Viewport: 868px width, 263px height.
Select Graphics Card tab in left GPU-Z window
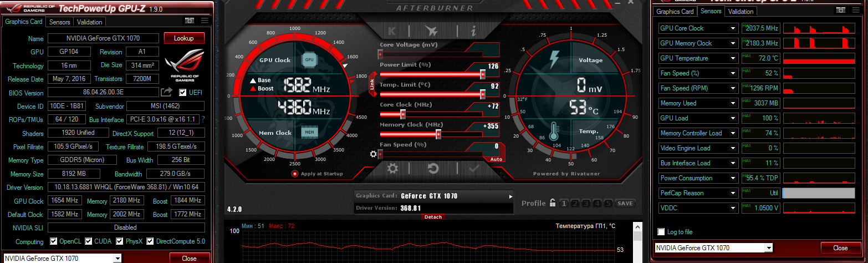coord(24,22)
